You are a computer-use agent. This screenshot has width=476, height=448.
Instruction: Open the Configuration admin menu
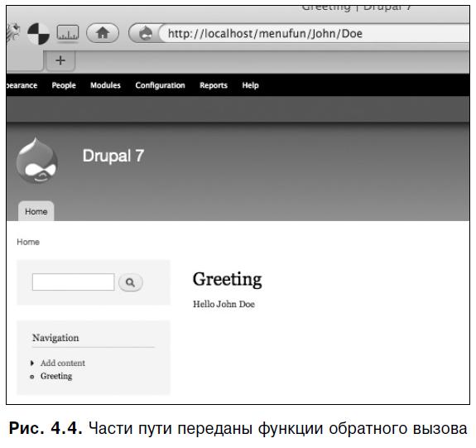pyautogui.click(x=160, y=85)
